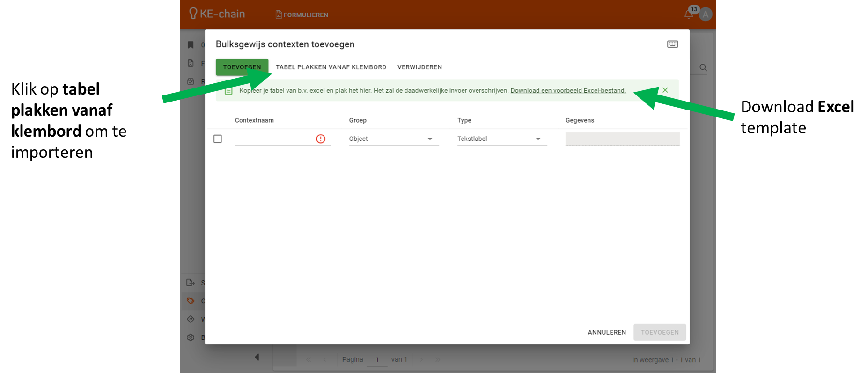Dismiss the green info banner

point(665,90)
